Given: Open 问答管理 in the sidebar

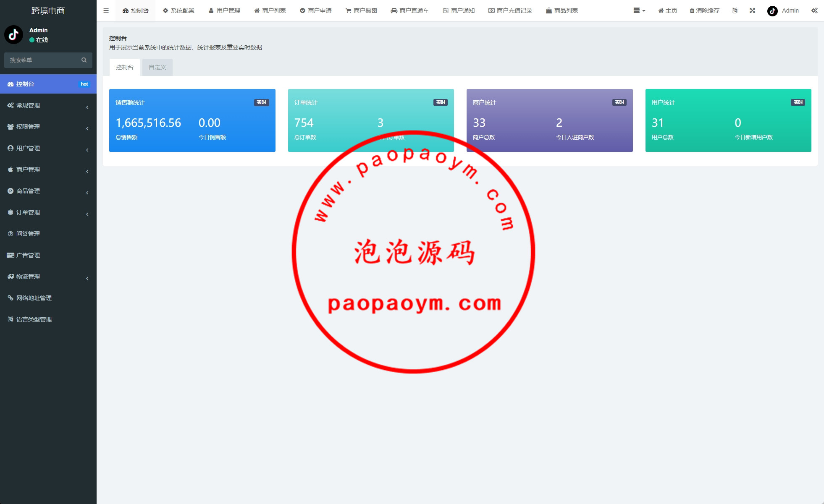Looking at the screenshot, I should click(48, 234).
